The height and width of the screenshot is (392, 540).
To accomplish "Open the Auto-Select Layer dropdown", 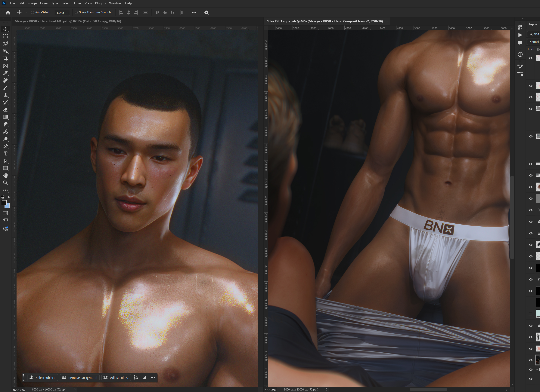I will [63, 13].
